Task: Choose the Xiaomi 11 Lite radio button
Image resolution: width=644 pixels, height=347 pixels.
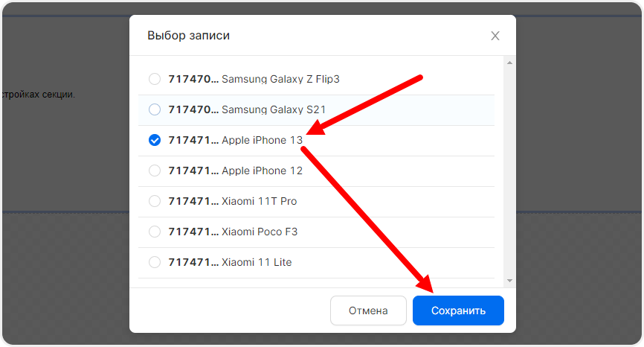Action: click(155, 262)
